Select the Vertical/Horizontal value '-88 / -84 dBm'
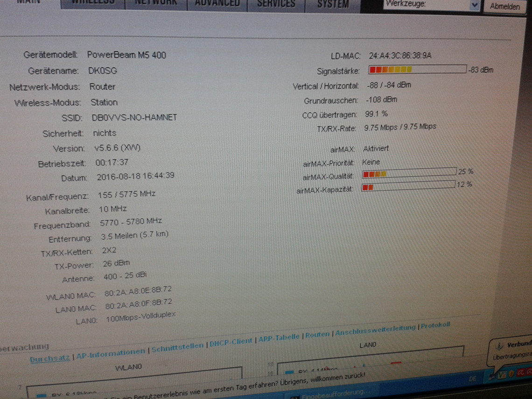Screen dimensions: 532x399 pos(389,85)
